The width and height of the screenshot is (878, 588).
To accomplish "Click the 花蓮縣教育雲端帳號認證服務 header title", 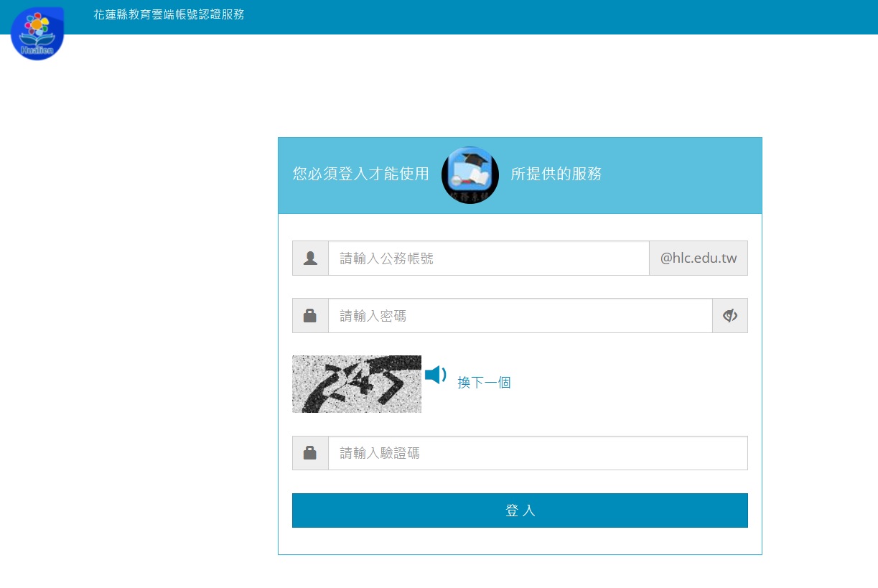I will [x=169, y=14].
